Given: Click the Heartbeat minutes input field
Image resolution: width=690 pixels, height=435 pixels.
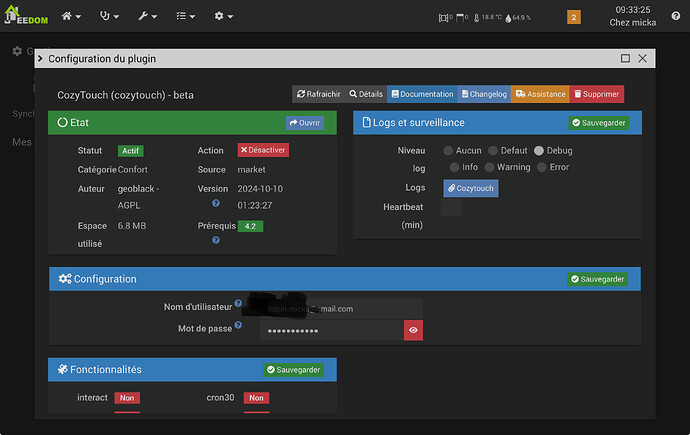Looking at the screenshot, I should [451, 208].
